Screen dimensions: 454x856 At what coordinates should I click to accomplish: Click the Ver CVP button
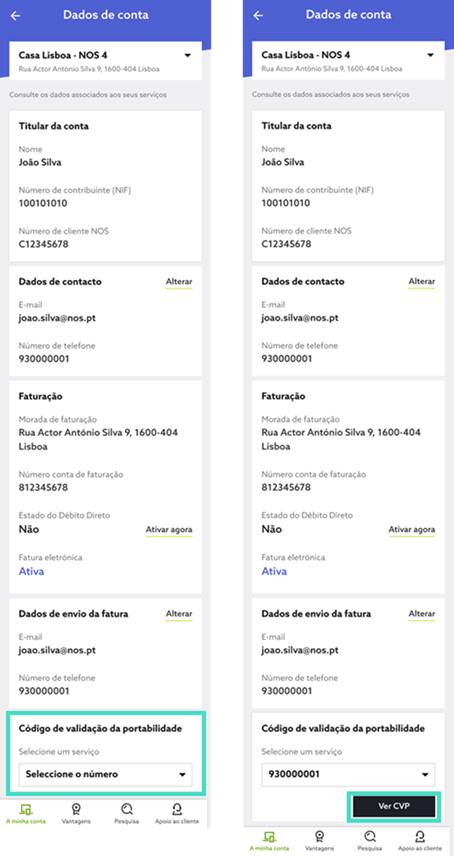[394, 806]
